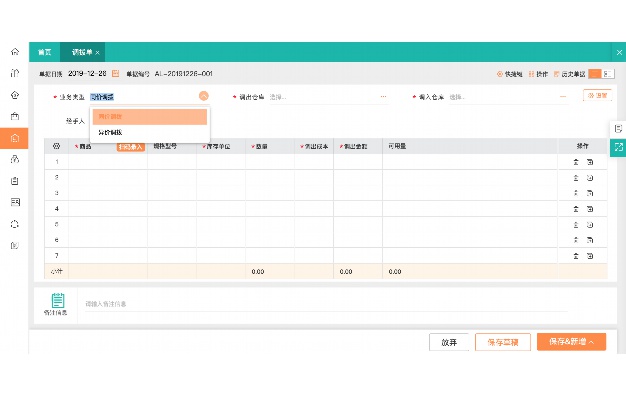Choose the highlighted first dropdown option 同价调拨
This screenshot has width=626, height=396.
[150, 117]
